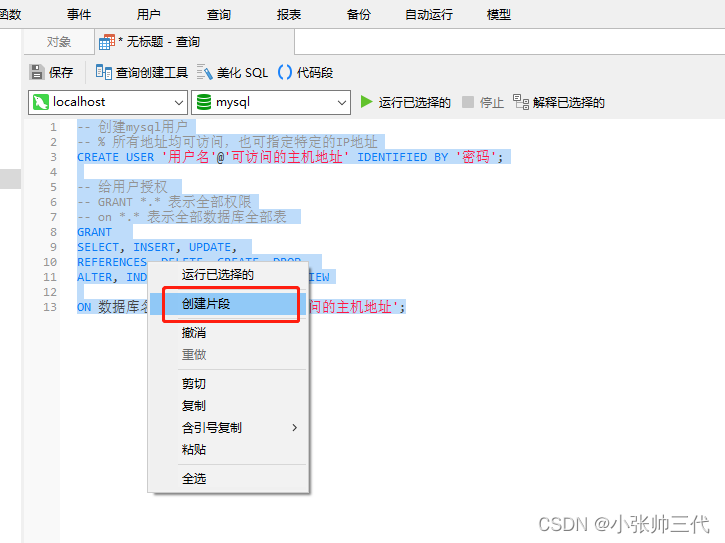Screen dimensions: 725x543
Task: Select 复制 in the context menu
Action: pos(228,406)
